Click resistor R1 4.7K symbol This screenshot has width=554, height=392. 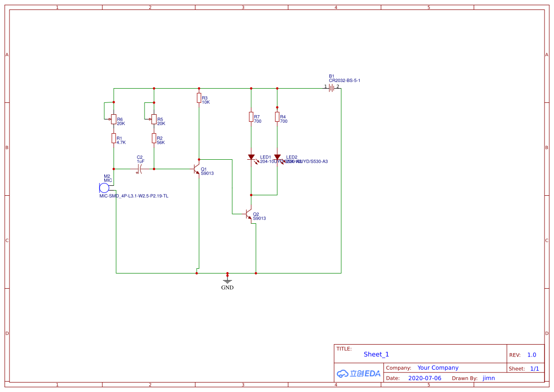point(114,138)
